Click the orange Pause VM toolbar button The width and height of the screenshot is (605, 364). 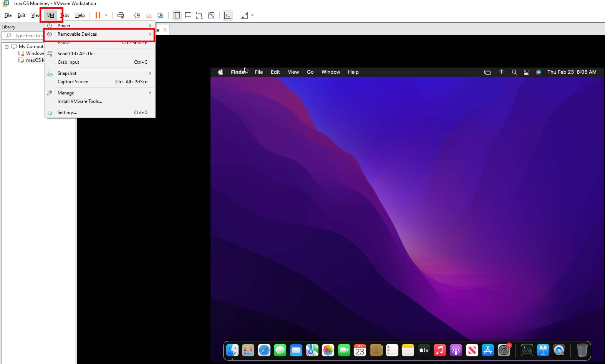point(98,15)
